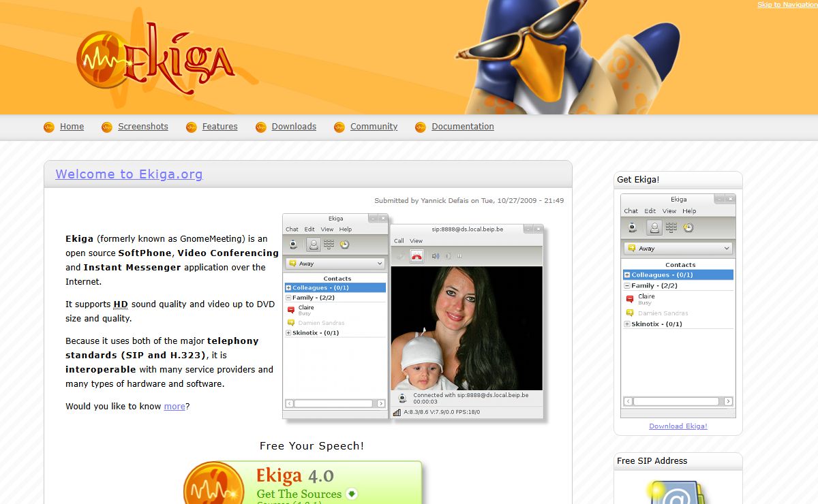The width and height of the screenshot is (818, 504).
Task: Click the video image of woman and baby
Action: pyautogui.click(x=467, y=328)
